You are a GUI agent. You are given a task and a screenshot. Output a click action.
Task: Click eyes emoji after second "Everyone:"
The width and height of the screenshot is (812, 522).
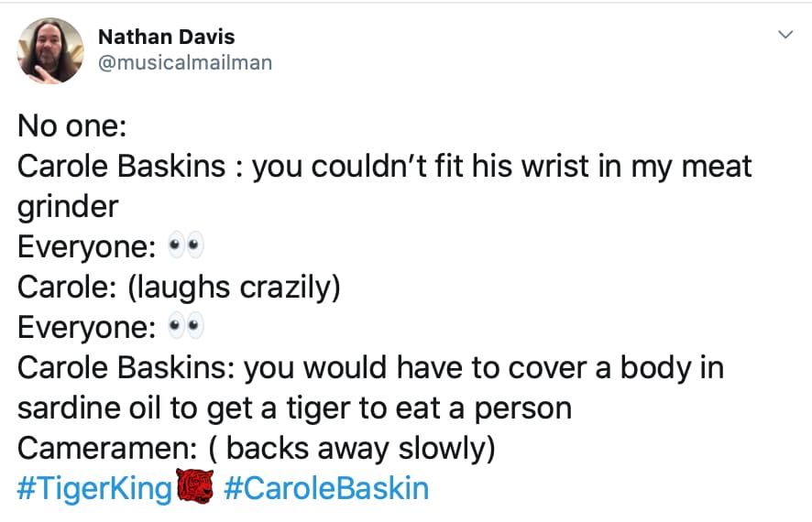[184, 327]
